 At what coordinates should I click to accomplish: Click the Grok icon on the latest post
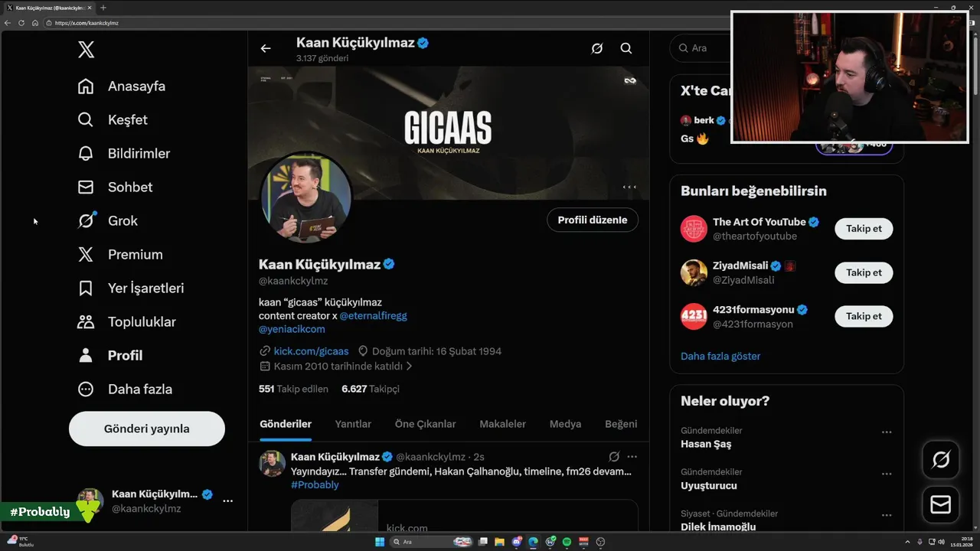click(614, 457)
